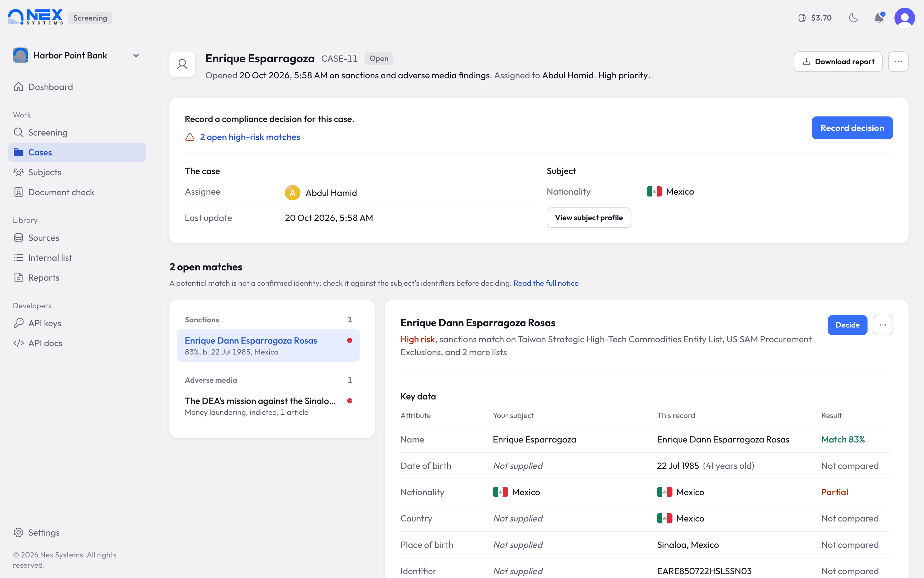Select the Enrique Dann Esparragoza Rosas sanctions match
The width and height of the screenshot is (924, 578).
point(269,346)
